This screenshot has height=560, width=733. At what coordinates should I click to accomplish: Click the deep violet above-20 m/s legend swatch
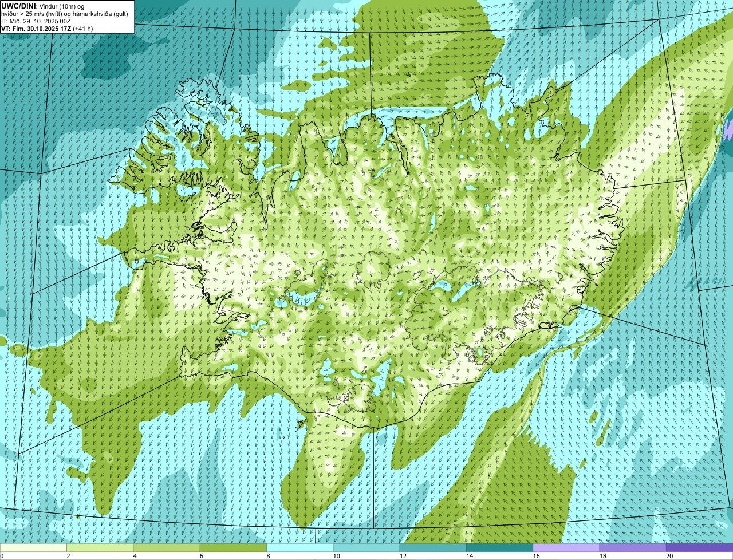[x=699, y=547]
